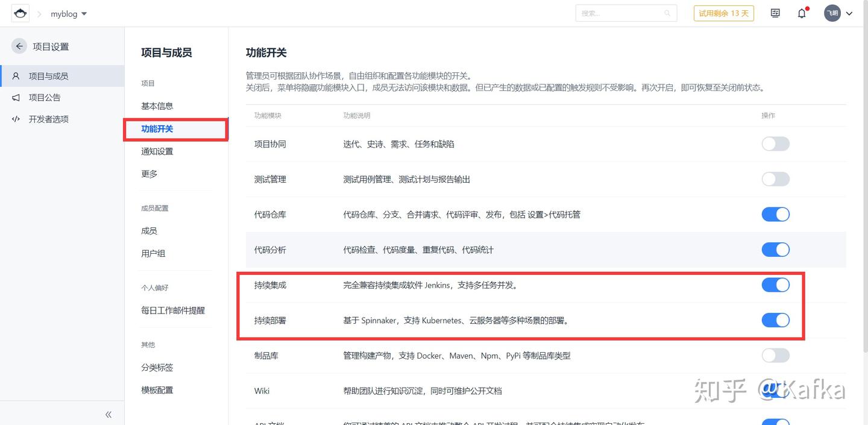
Task: Click the search input field
Action: (621, 13)
